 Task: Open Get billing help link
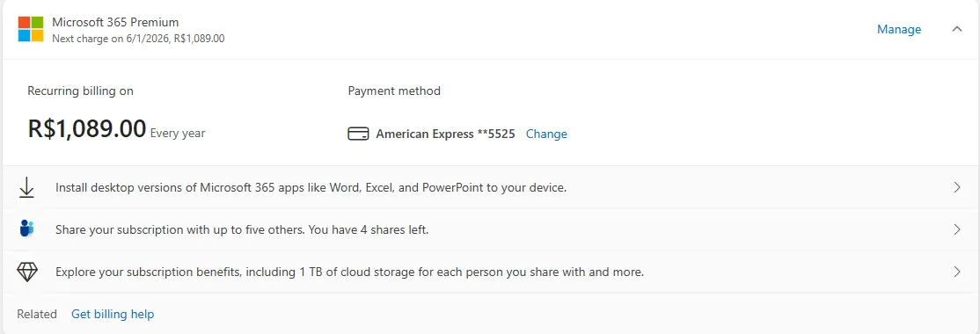[113, 314]
